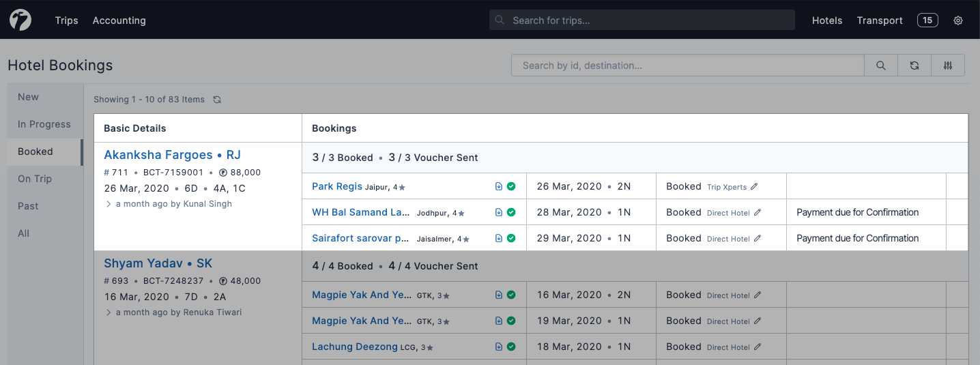
Task: Click green check for Sairafort sarovar row
Action: point(511,239)
